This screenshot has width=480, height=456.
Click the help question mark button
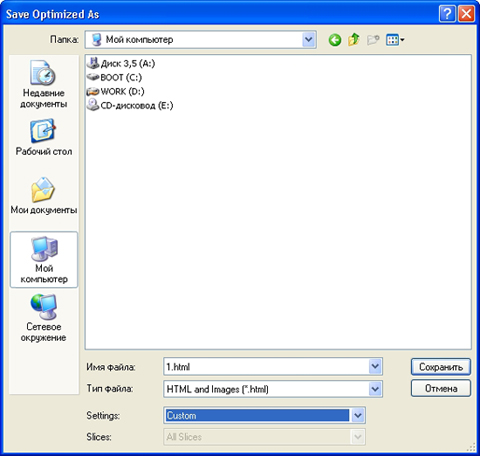[447, 14]
